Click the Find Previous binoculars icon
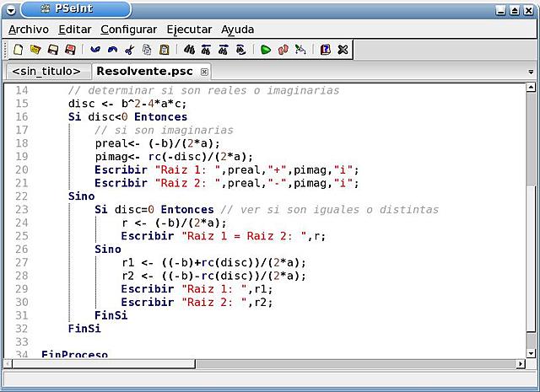This screenshot has width=540, height=392. point(206,50)
